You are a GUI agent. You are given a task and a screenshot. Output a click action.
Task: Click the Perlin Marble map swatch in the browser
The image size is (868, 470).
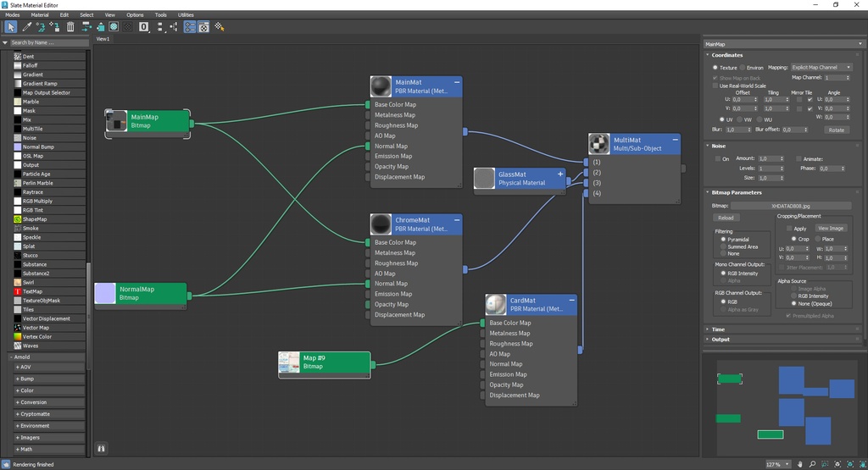tap(17, 183)
